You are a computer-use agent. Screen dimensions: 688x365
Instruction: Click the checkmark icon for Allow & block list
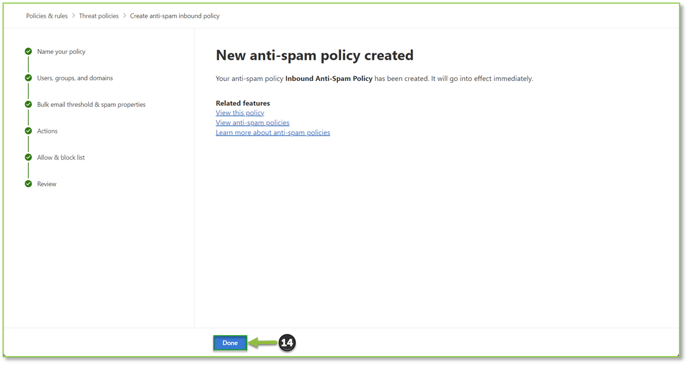(29, 157)
